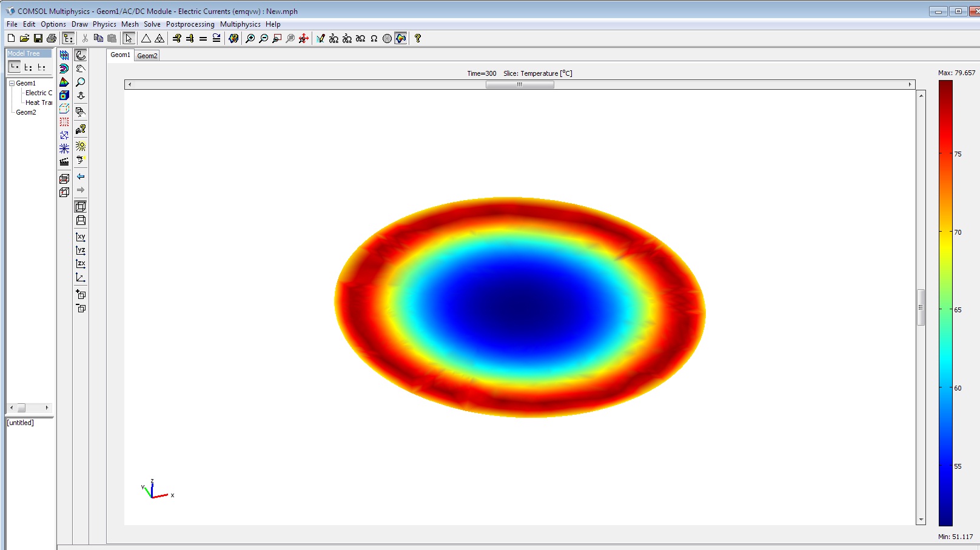Collapse the Geom1 tree node
The width and height of the screenshot is (980, 550).
click(x=12, y=83)
